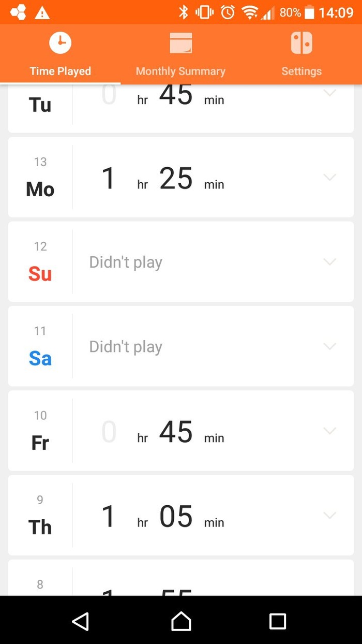This screenshot has height=644, width=362.
Task: Tap the Android home navigation icon
Action: (181, 621)
